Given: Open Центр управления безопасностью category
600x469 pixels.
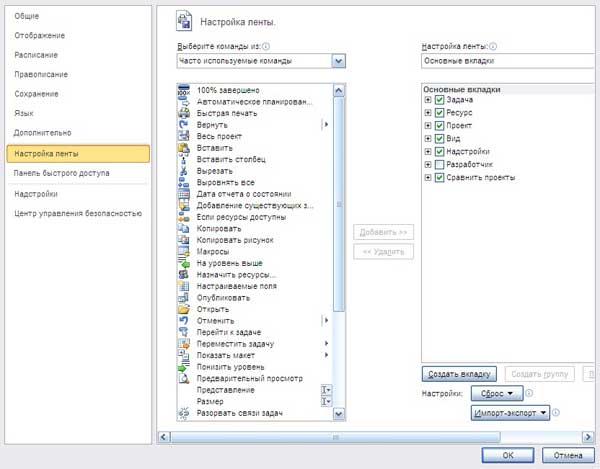Looking at the screenshot, I should 78,213.
